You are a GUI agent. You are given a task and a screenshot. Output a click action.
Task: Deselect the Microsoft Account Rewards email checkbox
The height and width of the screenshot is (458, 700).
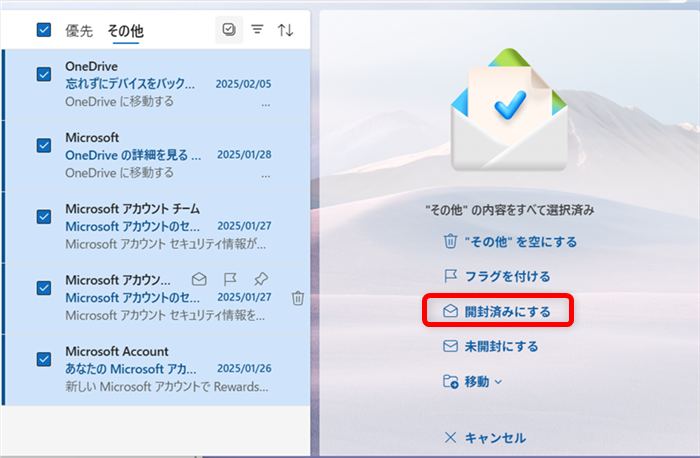pos(44,359)
